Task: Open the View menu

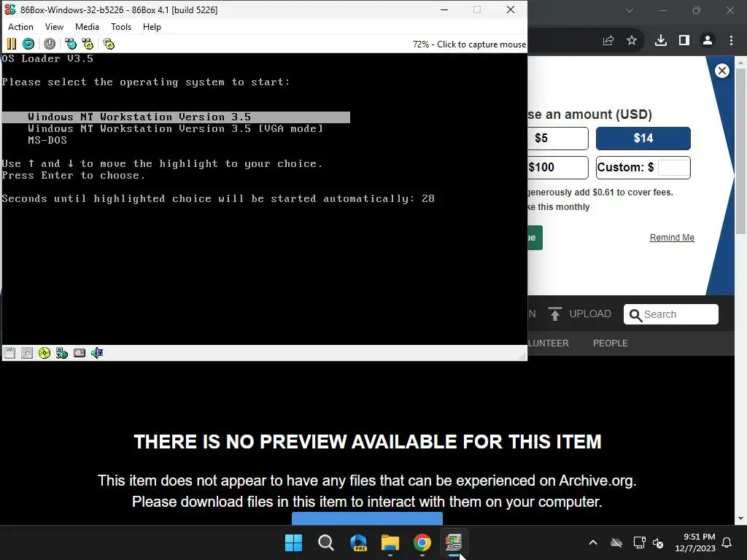Action: click(x=54, y=27)
